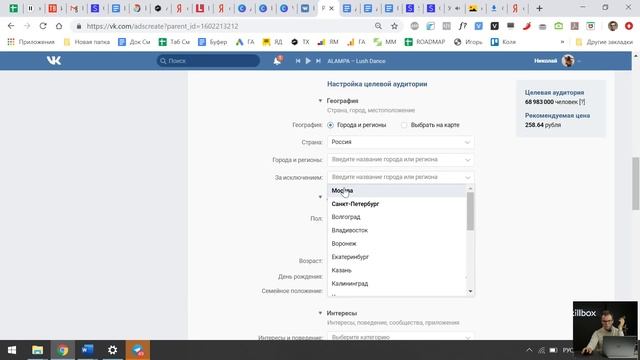Click the zoom magnifier in address bar
This screenshot has height=360, width=640.
tap(378, 26)
